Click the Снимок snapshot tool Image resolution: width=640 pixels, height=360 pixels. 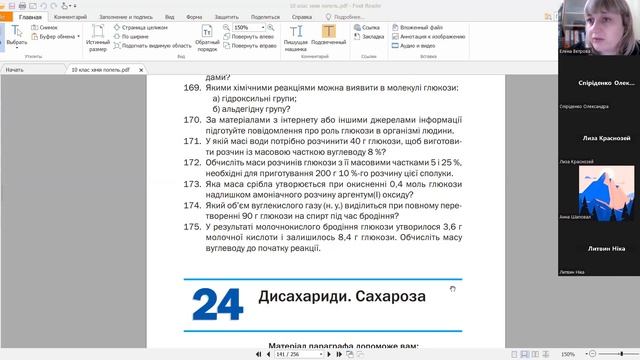pos(44,27)
